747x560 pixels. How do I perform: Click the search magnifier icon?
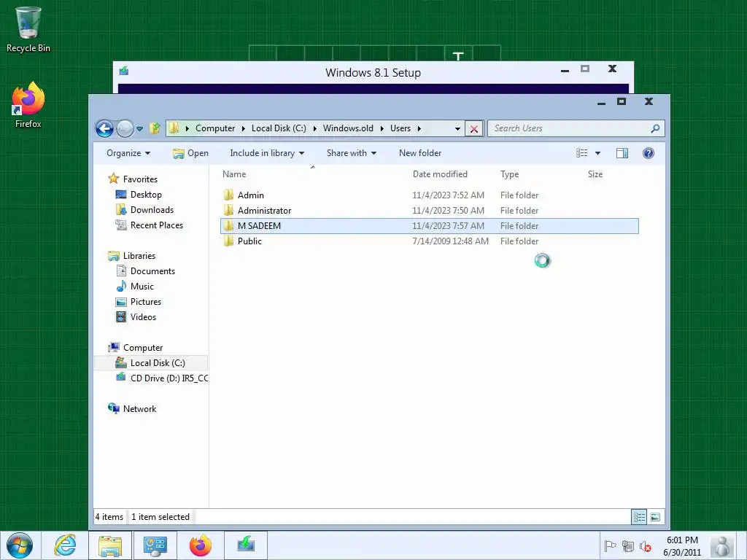pos(656,128)
